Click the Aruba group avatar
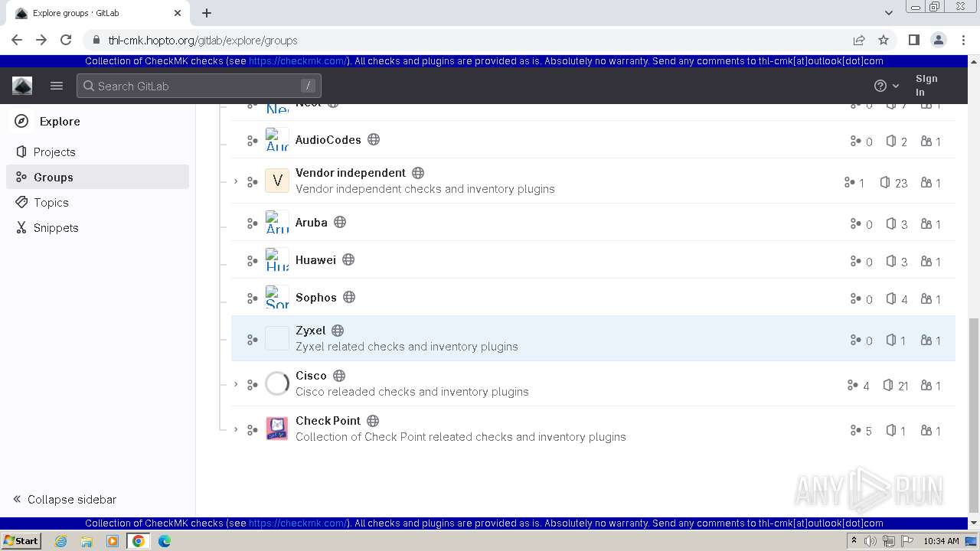980x551 pixels. click(277, 223)
